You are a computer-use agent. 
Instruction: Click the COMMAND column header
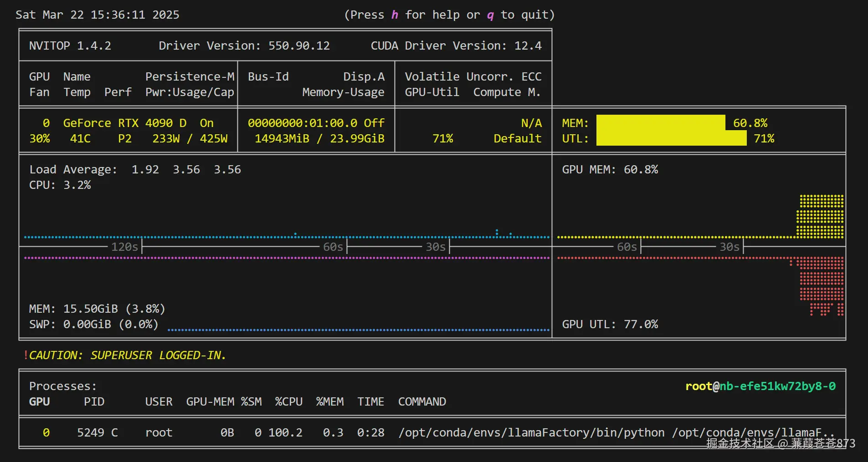click(x=422, y=402)
